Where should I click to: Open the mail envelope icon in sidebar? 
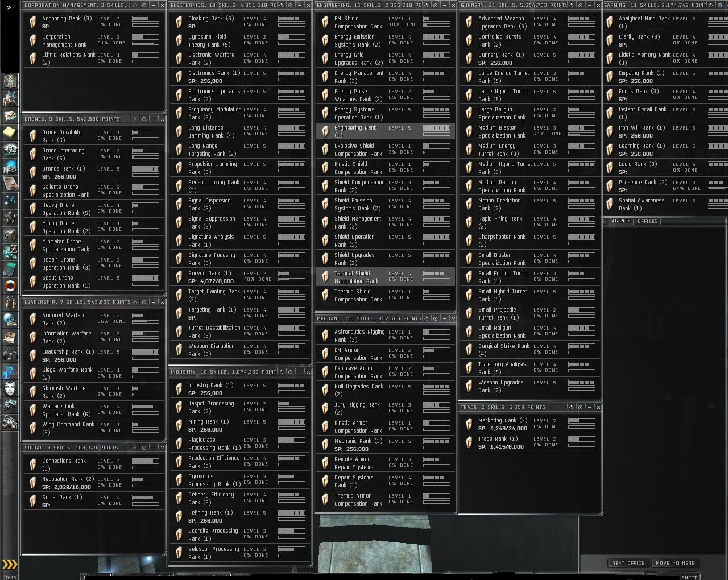pos(10,116)
